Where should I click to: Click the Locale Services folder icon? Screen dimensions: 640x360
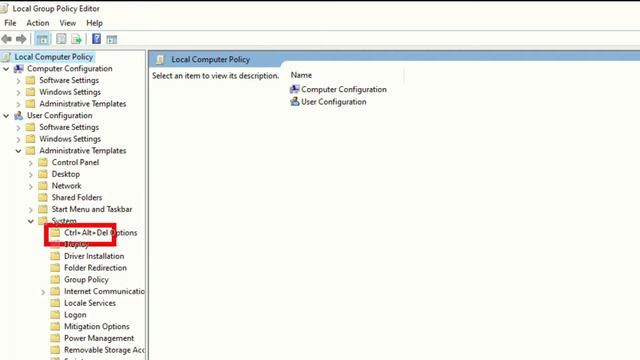pyautogui.click(x=55, y=303)
